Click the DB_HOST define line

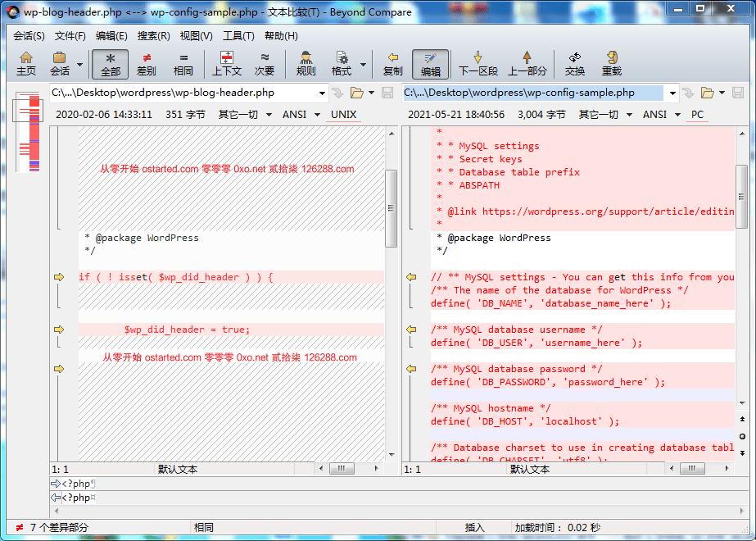point(525,421)
